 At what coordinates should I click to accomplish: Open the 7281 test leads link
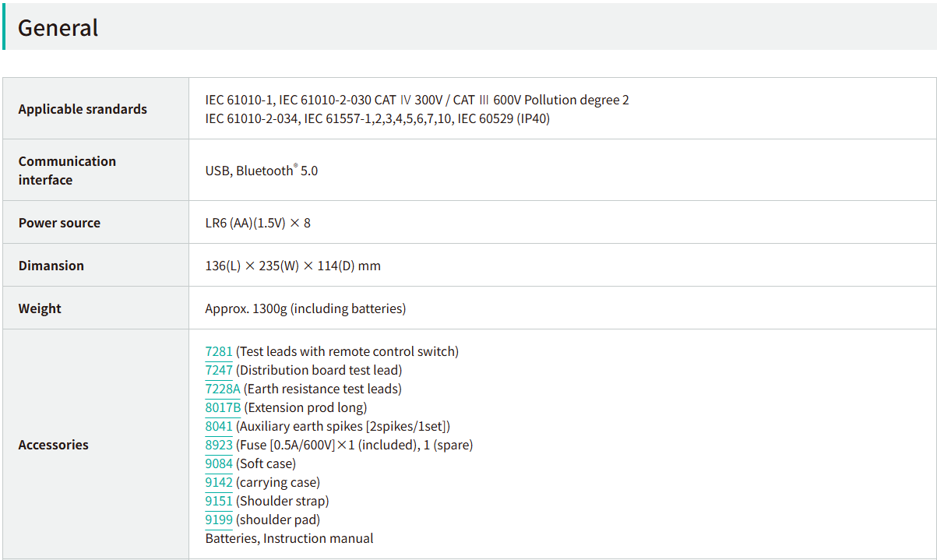click(x=219, y=351)
